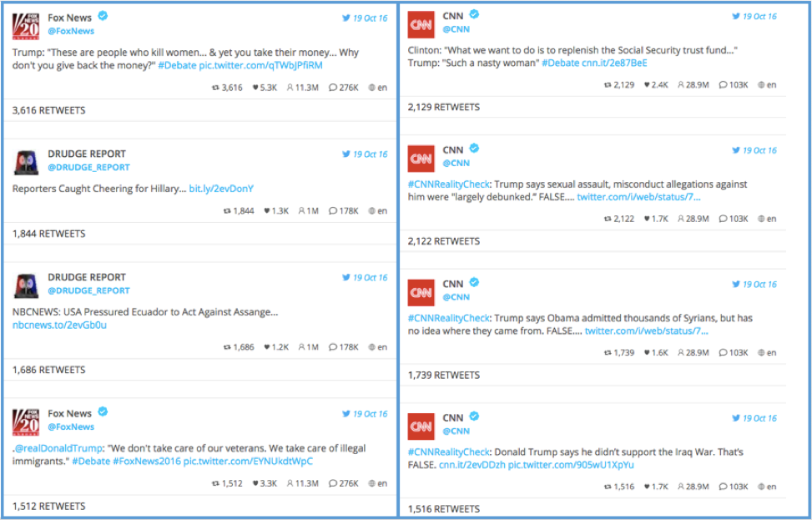Click CNN logo on the "nasty woman" tweet
The height and width of the screenshot is (520, 812).
(421, 24)
